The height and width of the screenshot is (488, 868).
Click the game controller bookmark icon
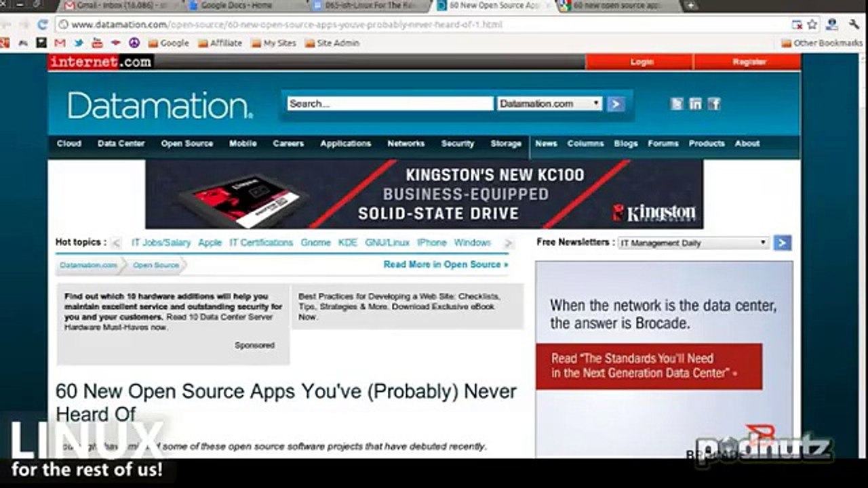tap(23, 43)
